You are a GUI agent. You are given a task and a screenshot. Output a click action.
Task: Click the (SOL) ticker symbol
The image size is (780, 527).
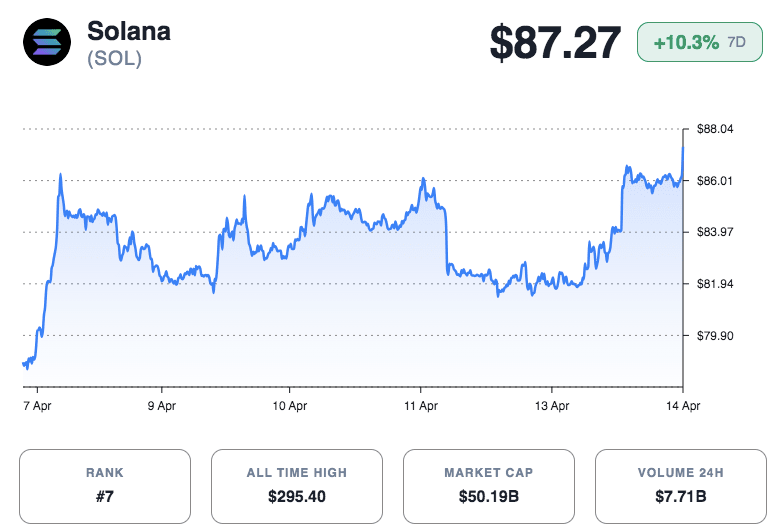[x=114, y=59]
